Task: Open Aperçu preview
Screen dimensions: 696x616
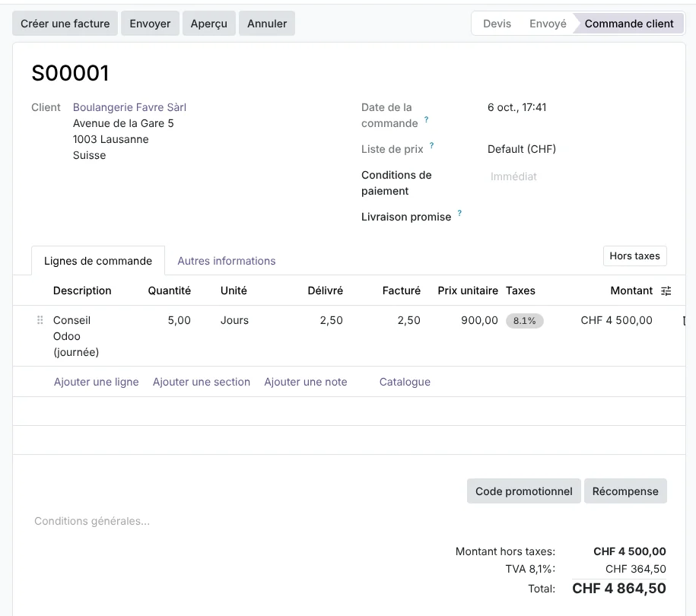Action: [x=208, y=24]
